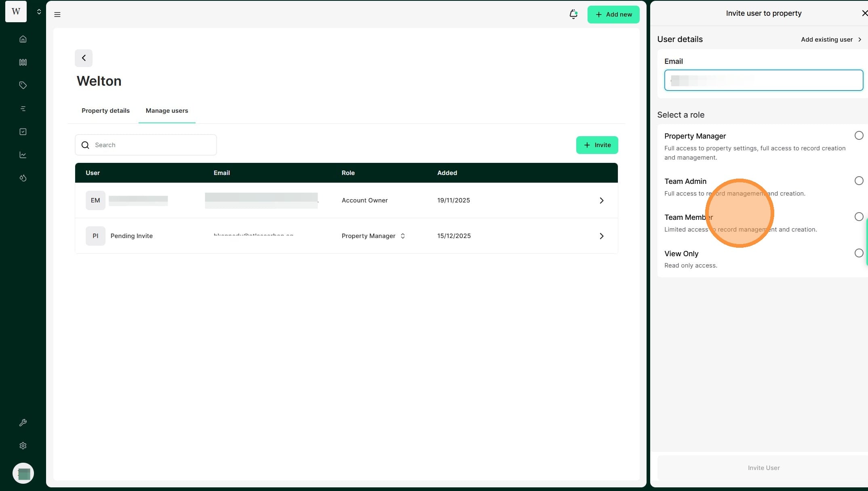868x491 pixels.
Task: Open the home icon in sidebar
Action: 23,39
